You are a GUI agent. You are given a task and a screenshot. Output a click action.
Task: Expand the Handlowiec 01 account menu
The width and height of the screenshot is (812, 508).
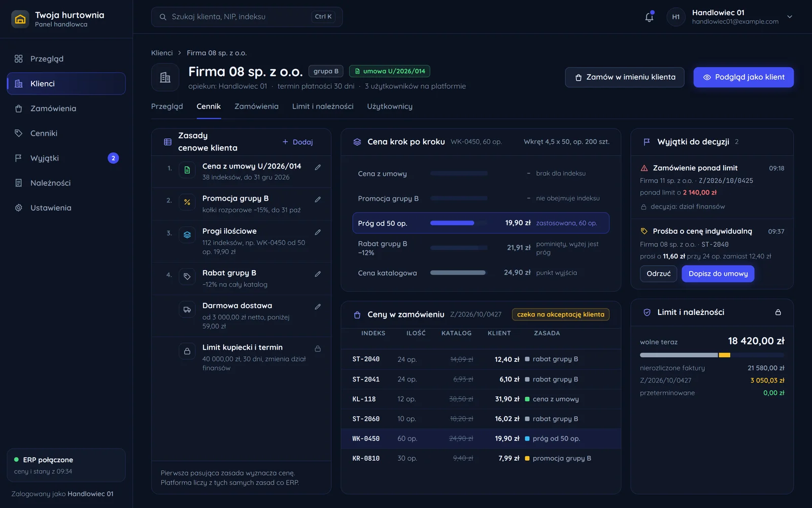point(790,17)
